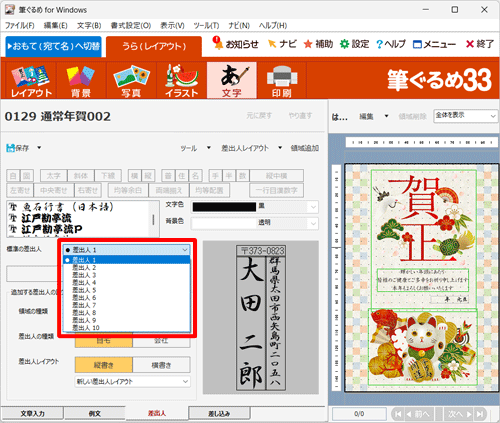
Task: Switch to the 差し込み bottom tab
Action: point(219,413)
